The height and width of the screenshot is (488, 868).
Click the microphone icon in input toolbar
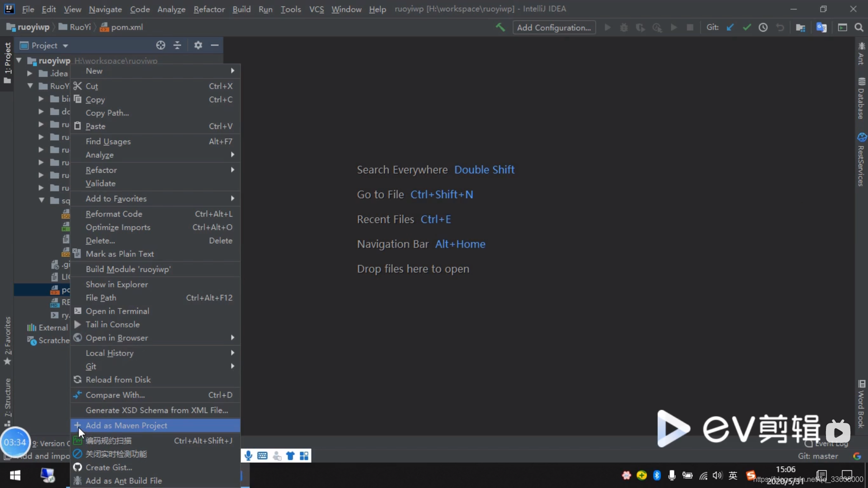[248, 455]
